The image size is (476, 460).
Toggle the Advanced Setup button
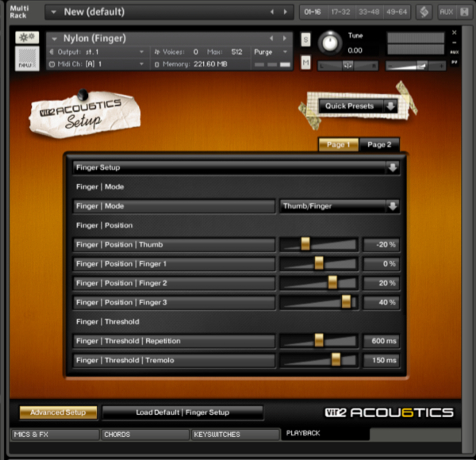click(58, 412)
